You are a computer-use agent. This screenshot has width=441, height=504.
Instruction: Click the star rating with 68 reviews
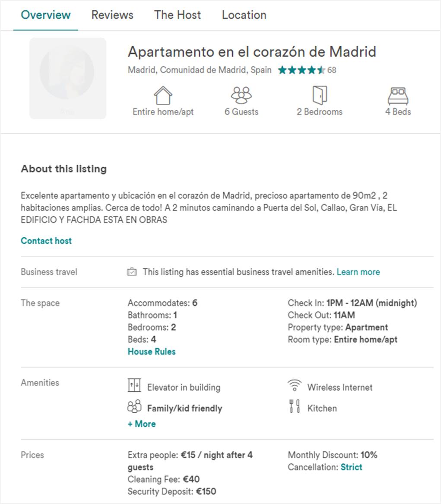click(302, 70)
